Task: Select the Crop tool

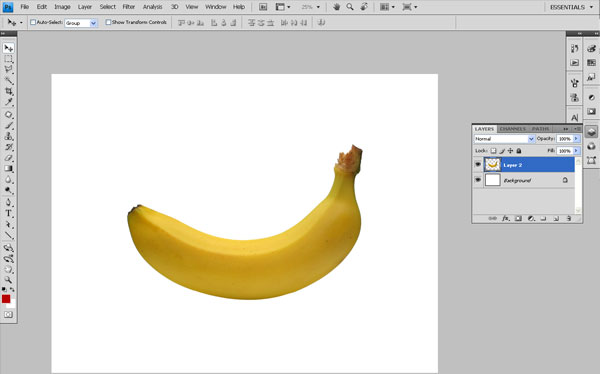Action: click(8, 91)
